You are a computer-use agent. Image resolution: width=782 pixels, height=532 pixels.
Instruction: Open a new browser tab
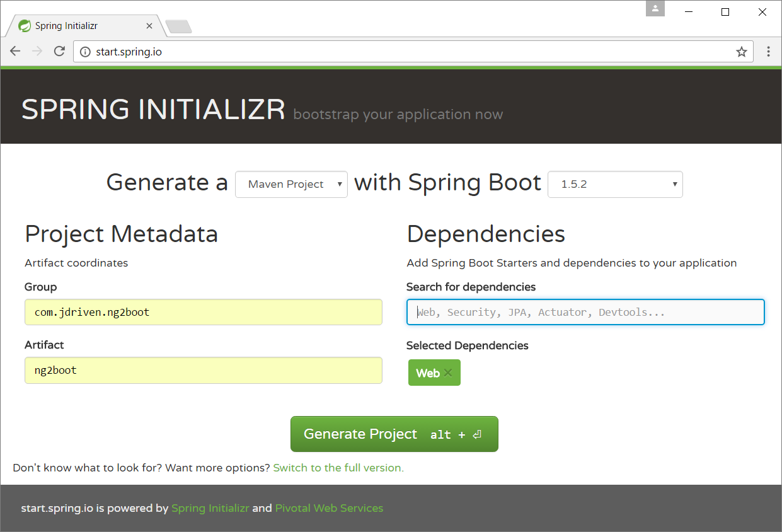click(178, 26)
